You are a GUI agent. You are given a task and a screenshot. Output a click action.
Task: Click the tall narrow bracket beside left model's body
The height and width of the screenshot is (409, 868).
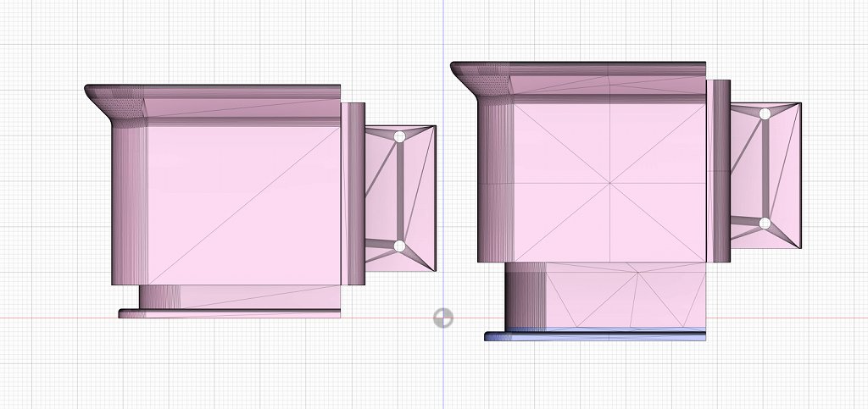[353, 194]
